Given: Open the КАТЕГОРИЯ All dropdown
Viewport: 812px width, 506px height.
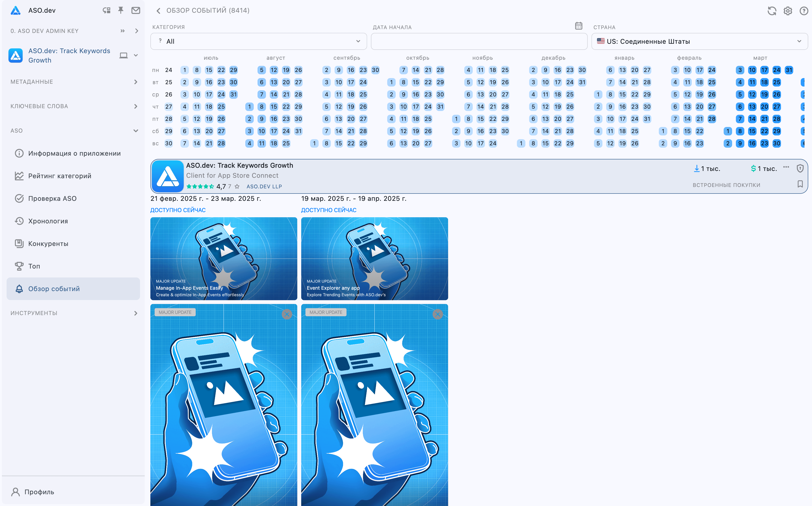Looking at the screenshot, I should click(258, 41).
